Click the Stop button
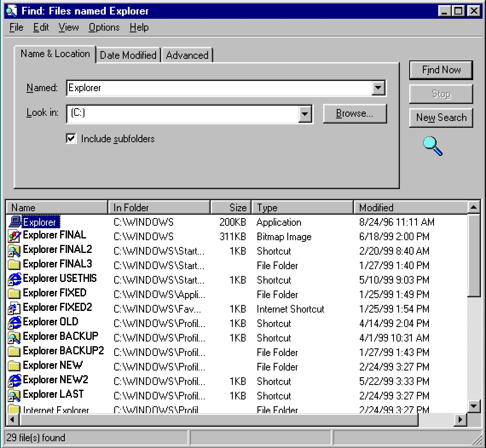The height and width of the screenshot is (448, 486). 441,94
